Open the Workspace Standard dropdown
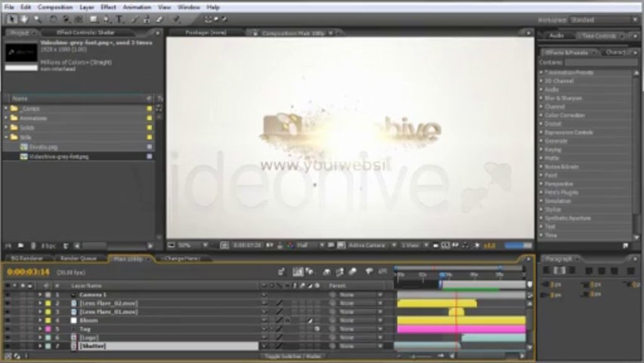 pos(604,20)
